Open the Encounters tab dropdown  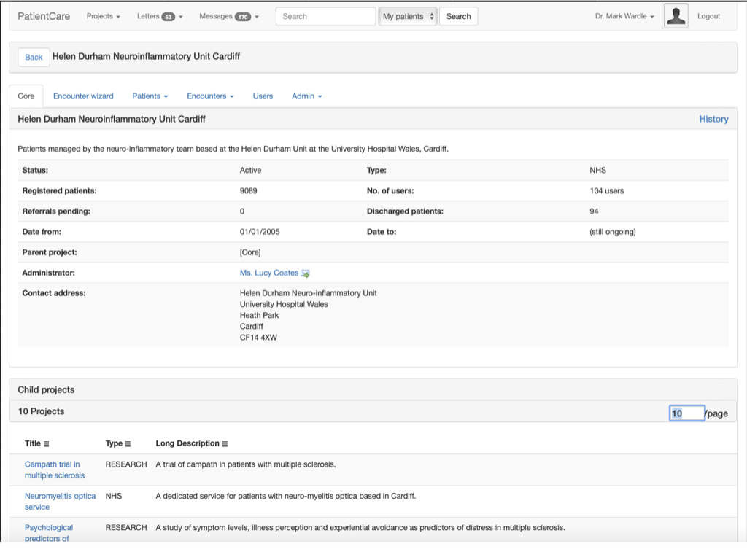coord(210,96)
